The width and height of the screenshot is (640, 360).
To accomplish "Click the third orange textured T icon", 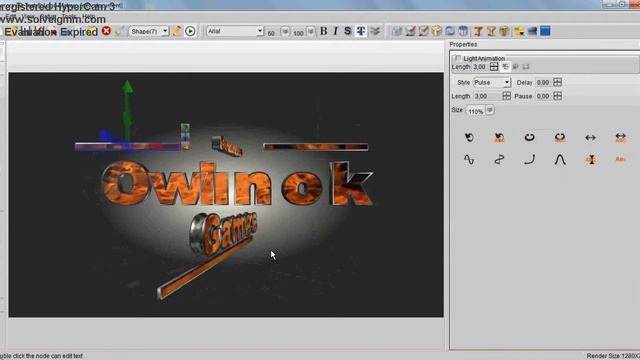I will [504, 31].
